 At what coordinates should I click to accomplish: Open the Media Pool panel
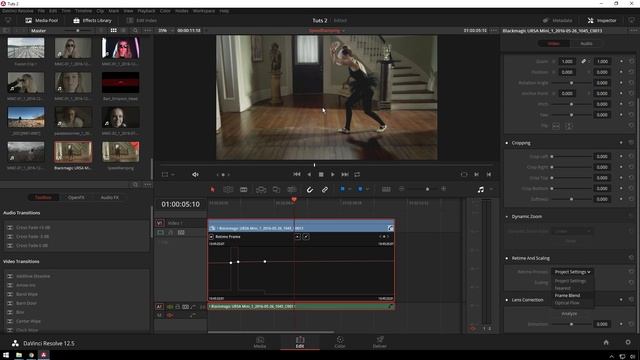point(42,20)
